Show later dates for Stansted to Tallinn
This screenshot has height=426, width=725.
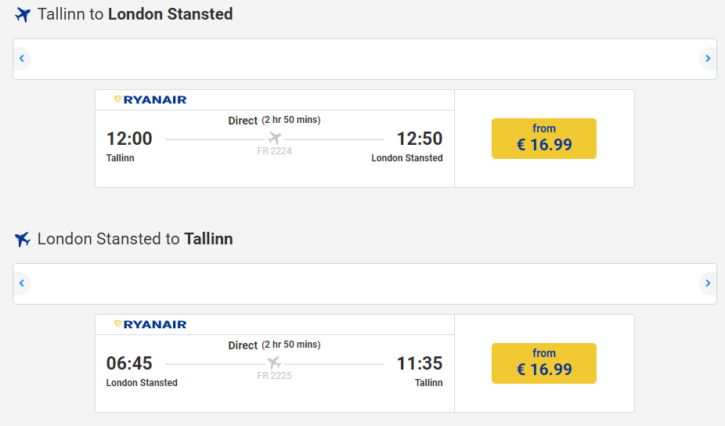coord(708,283)
